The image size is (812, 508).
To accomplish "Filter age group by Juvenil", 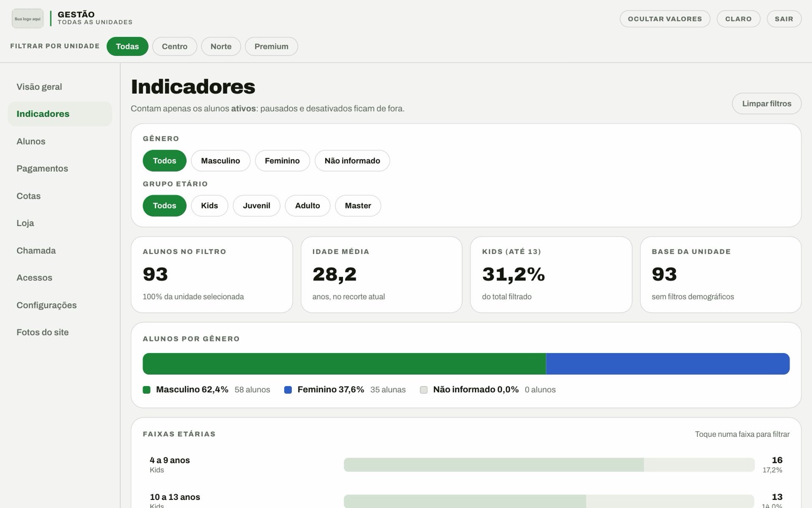I will [256, 206].
